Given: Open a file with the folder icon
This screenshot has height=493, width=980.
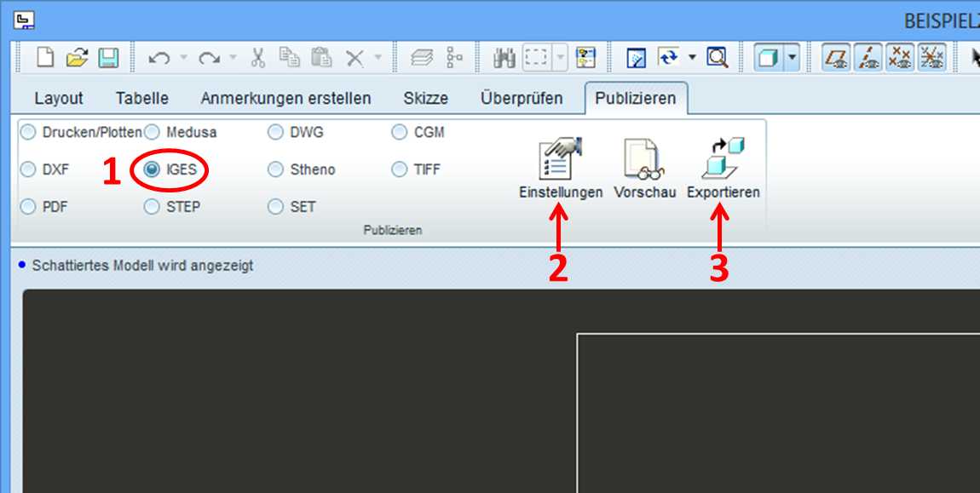Looking at the screenshot, I should [x=77, y=58].
